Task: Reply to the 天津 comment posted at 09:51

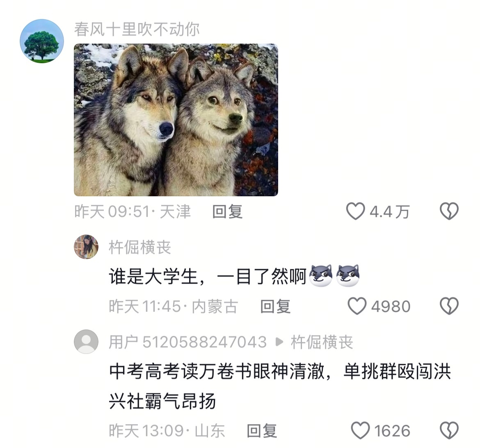Action: click(227, 211)
